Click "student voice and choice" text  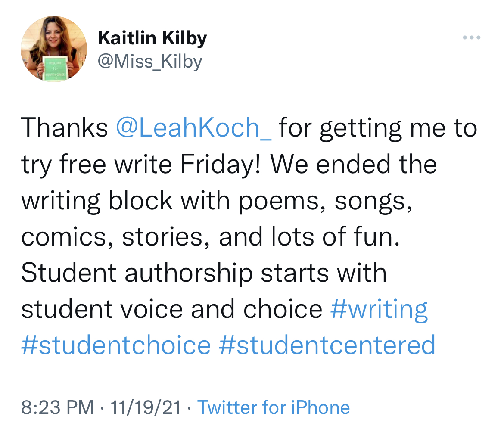click(x=171, y=309)
